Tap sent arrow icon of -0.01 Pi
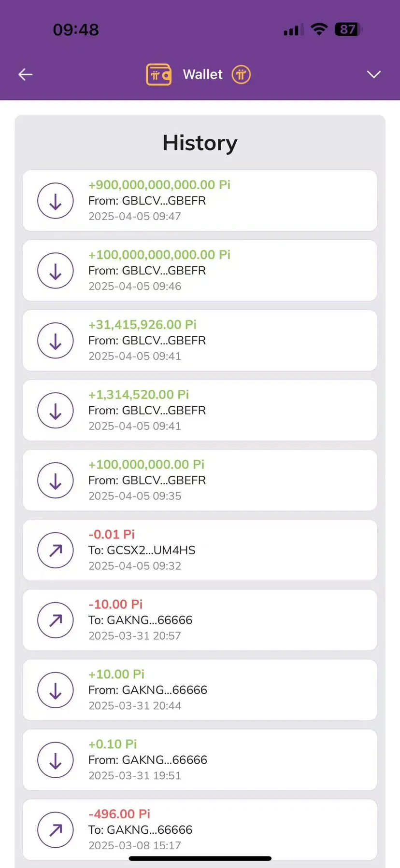 pos(56,550)
